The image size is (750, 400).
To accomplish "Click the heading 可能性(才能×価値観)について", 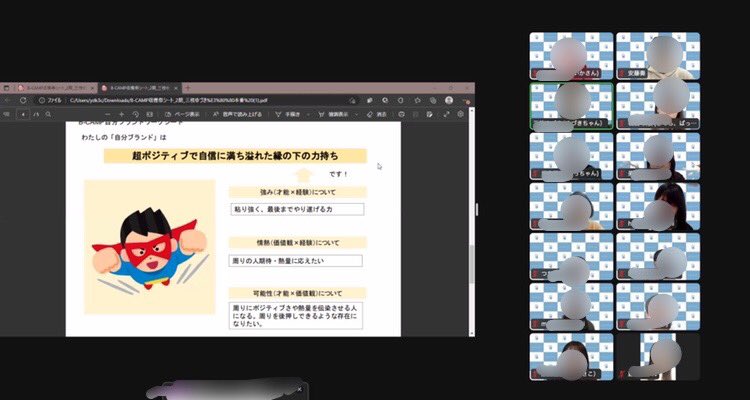I will [x=298, y=293].
